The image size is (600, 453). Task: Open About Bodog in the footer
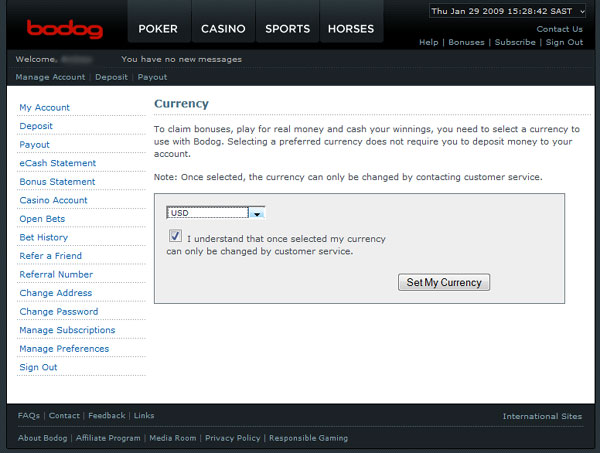click(42, 438)
